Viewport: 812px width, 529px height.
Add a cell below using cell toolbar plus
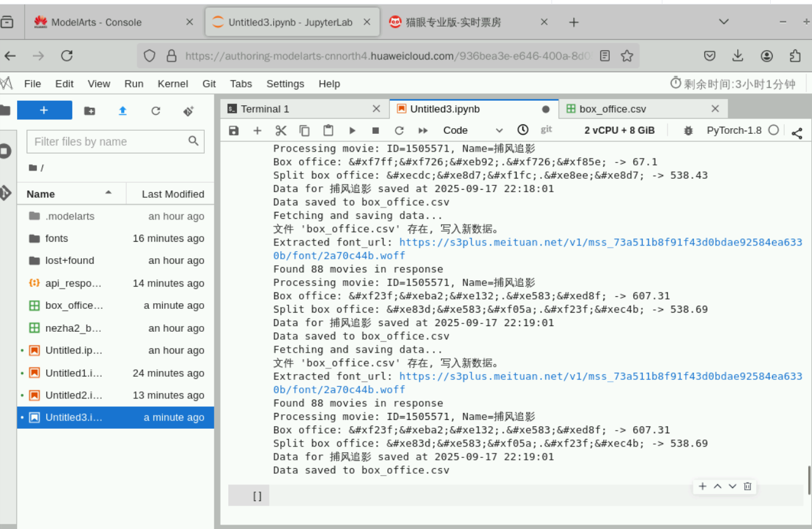[x=702, y=487]
